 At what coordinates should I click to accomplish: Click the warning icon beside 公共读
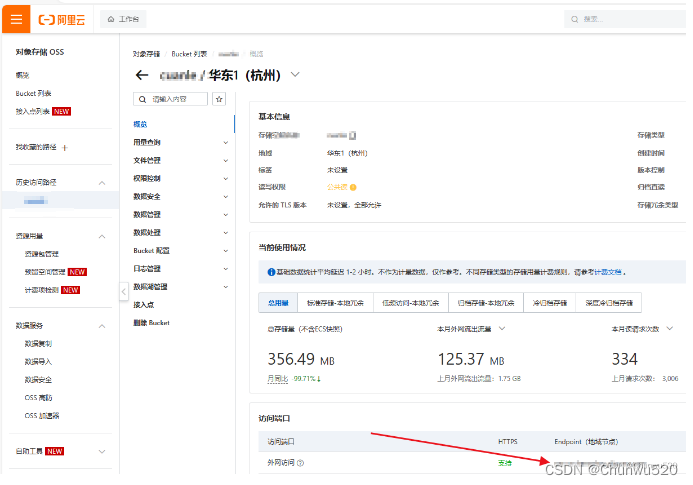(x=353, y=187)
